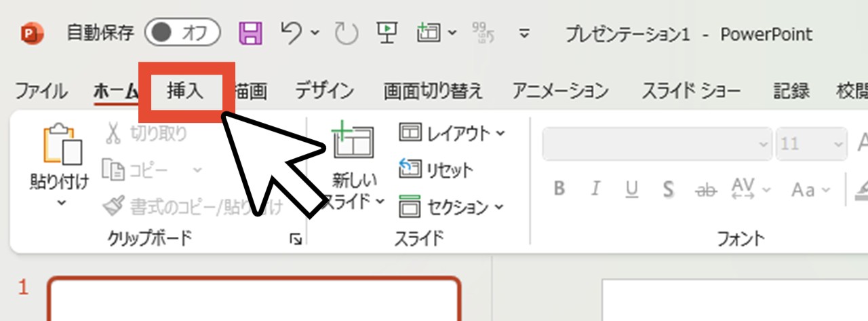Viewport: 868px width, 321px height.
Task: Click 切り取り (Cut) button
Action: pyautogui.click(x=144, y=134)
